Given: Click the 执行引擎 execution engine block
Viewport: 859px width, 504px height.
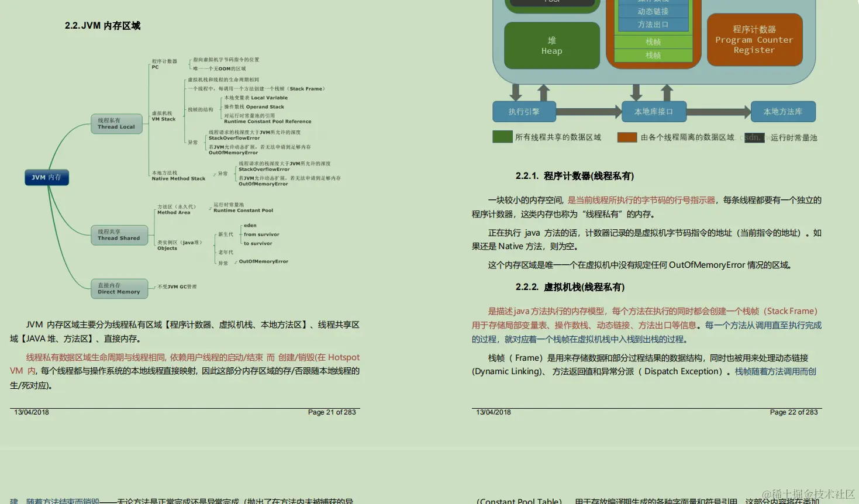Looking at the screenshot, I should pos(524,111).
